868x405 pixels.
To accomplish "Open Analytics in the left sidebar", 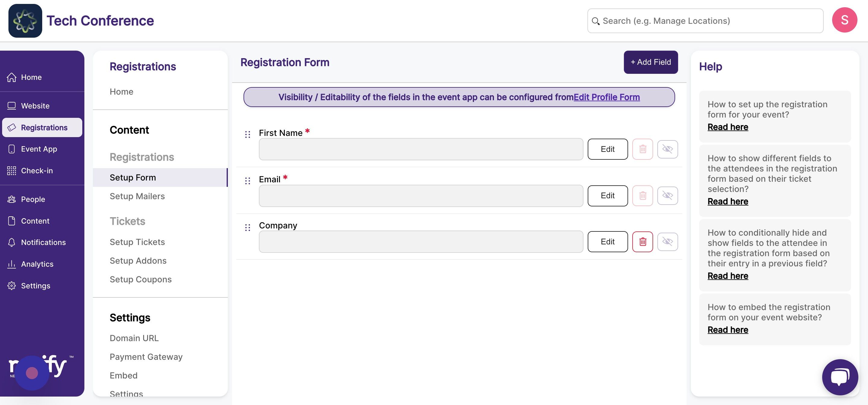I will [37, 264].
